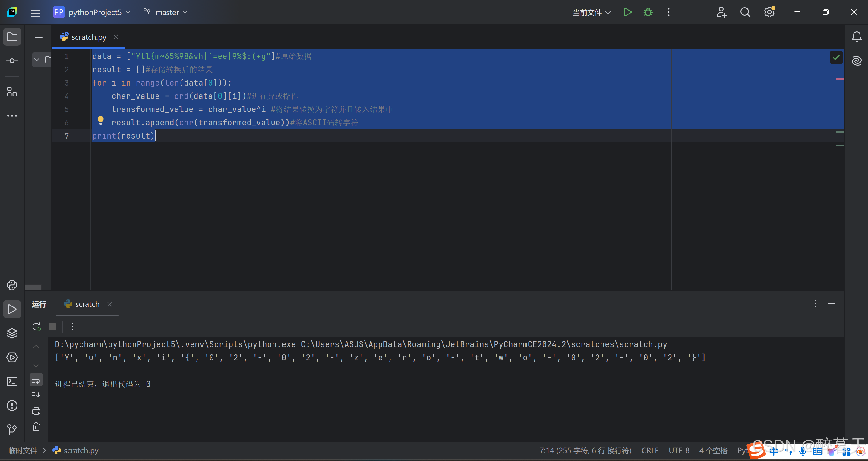This screenshot has height=461, width=868.
Task: Click the Rerun scratch icon
Action: (36, 326)
